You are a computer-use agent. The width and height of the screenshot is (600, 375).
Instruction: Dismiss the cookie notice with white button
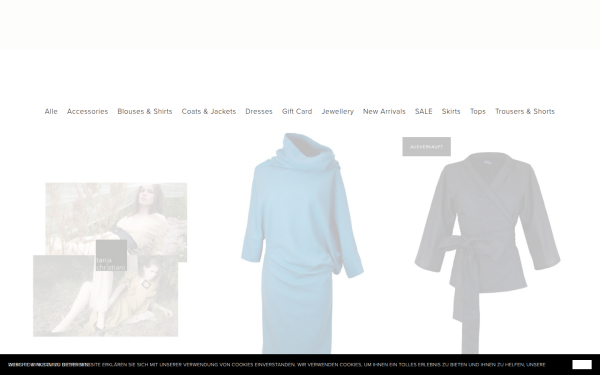(x=582, y=365)
